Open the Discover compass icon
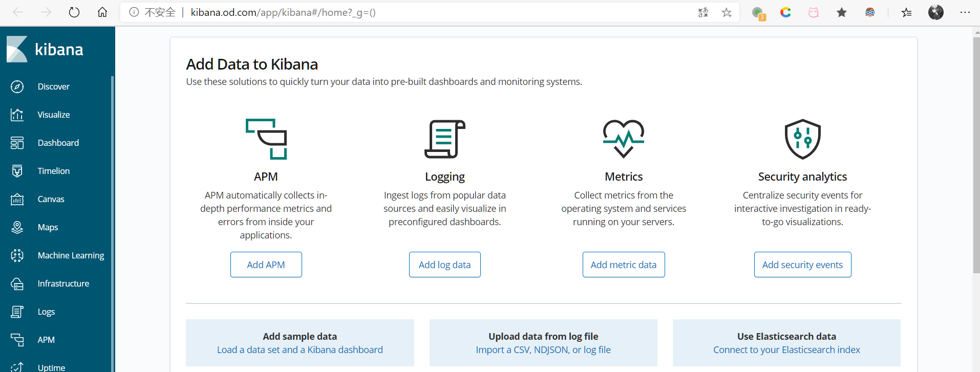Screen dimensions: 980x372 (x=17, y=87)
